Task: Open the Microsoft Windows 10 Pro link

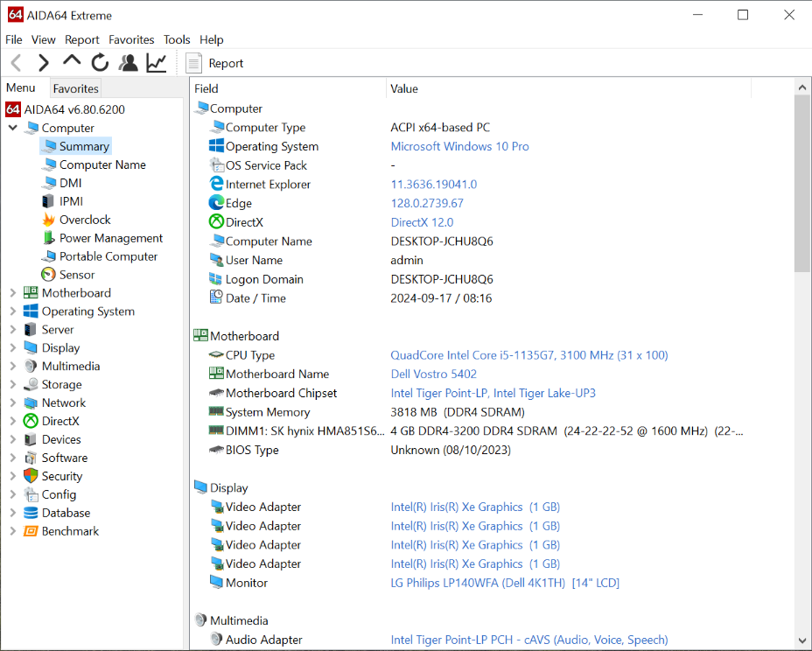Action: click(460, 146)
